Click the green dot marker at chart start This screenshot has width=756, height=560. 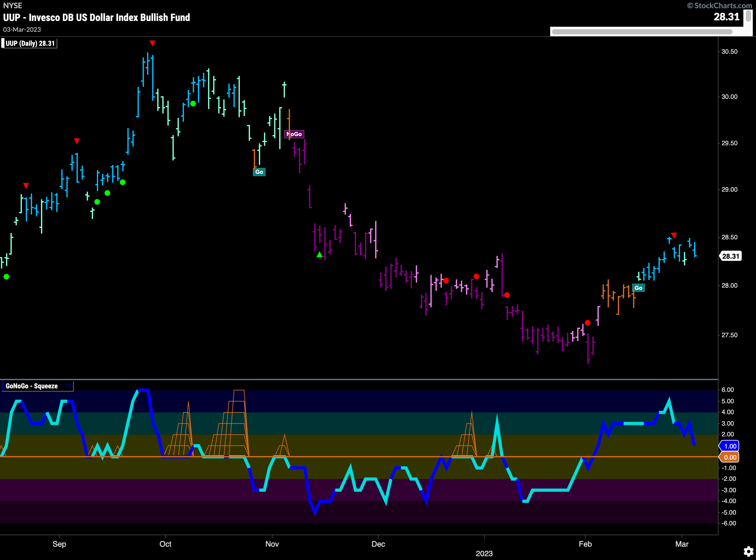click(x=6, y=277)
